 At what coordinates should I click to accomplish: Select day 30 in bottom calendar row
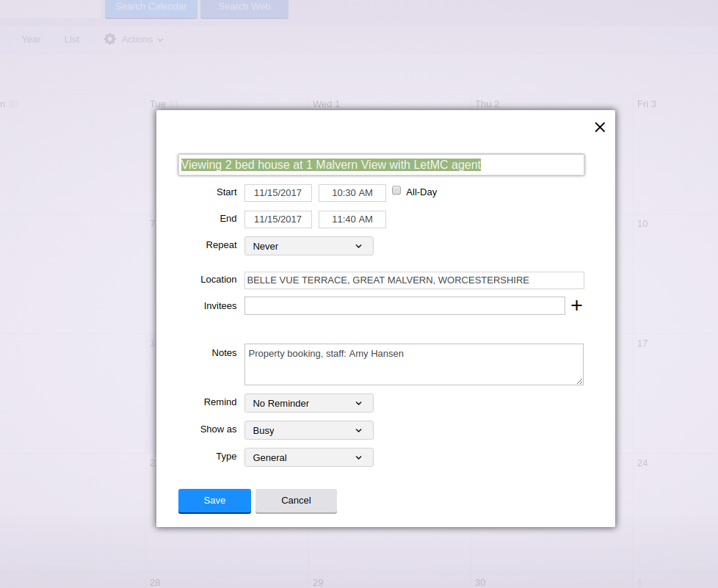[480, 583]
